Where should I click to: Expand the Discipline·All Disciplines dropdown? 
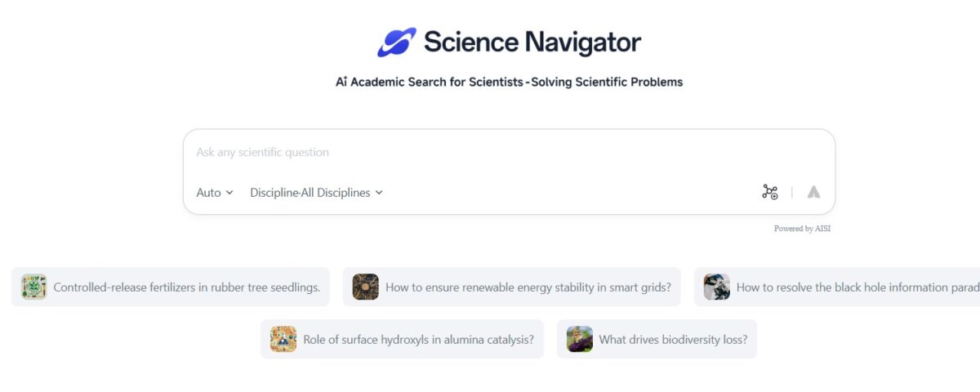click(317, 193)
